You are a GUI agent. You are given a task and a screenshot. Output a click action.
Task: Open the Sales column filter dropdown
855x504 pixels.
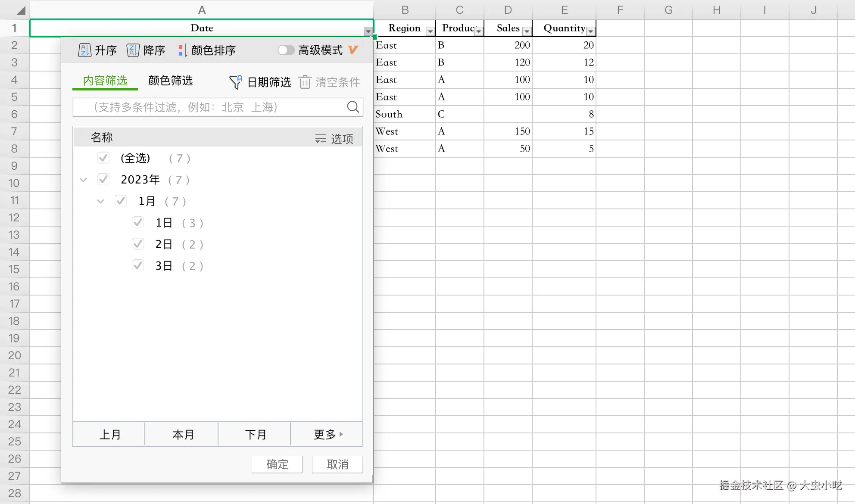point(527,31)
